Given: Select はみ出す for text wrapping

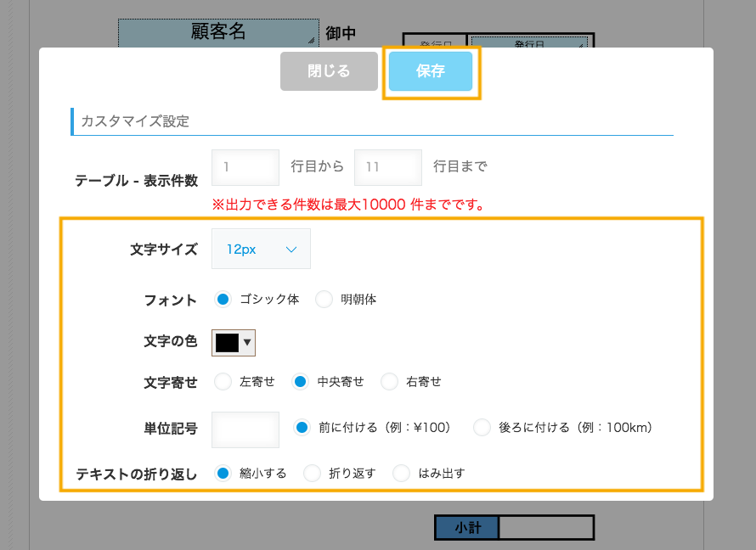Looking at the screenshot, I should coord(402,474).
